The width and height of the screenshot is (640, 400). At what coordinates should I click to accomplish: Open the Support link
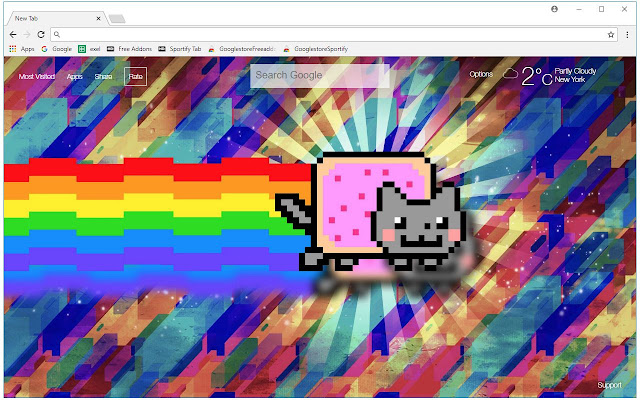(x=609, y=385)
